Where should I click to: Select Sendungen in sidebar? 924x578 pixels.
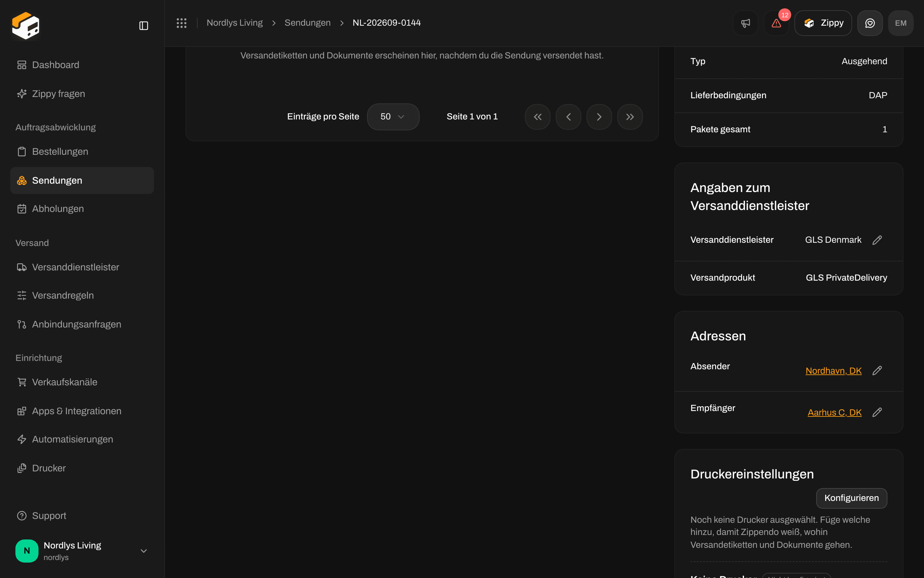[82, 180]
